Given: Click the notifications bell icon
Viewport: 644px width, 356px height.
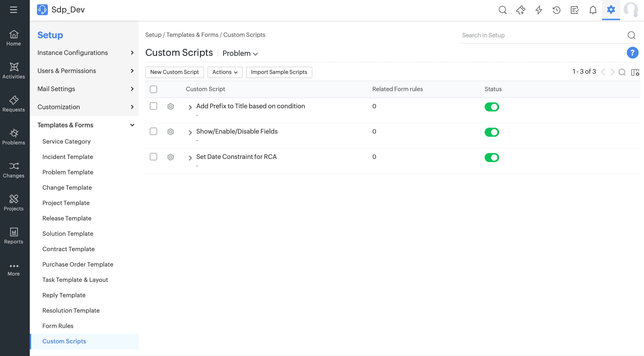Looking at the screenshot, I should click(x=593, y=10).
